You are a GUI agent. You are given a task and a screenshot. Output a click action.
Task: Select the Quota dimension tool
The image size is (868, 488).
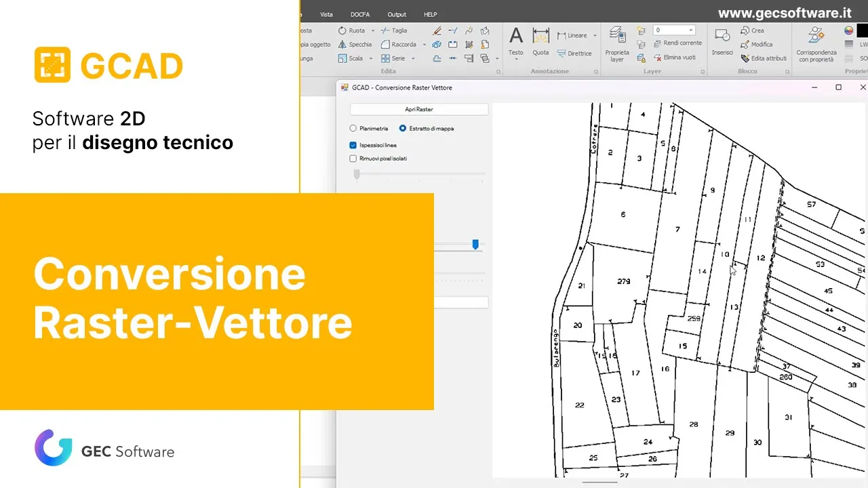click(540, 42)
